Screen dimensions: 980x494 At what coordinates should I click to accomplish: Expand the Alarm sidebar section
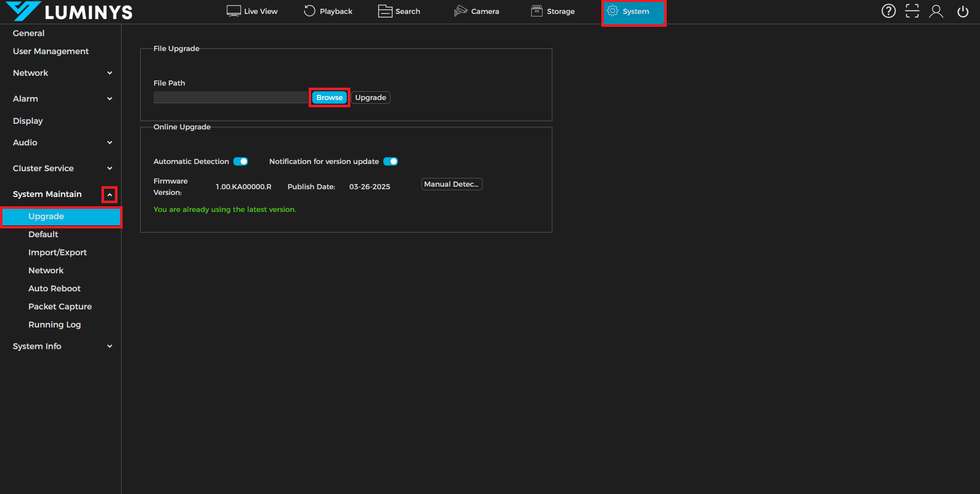(110, 99)
